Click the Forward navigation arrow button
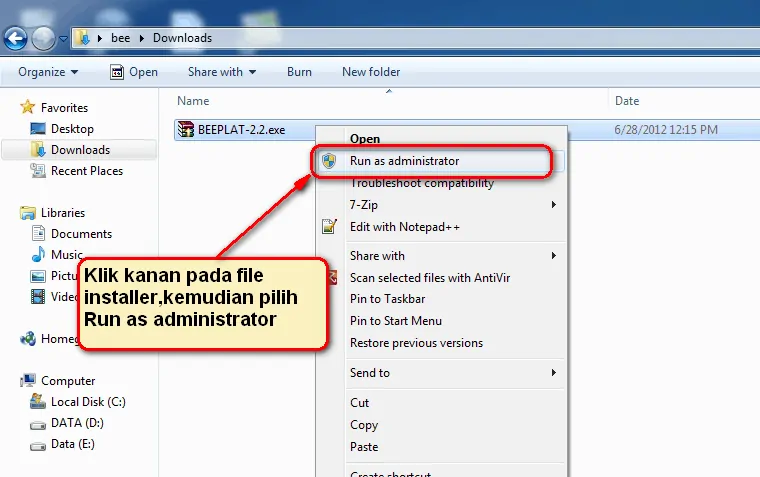 pos(44,38)
